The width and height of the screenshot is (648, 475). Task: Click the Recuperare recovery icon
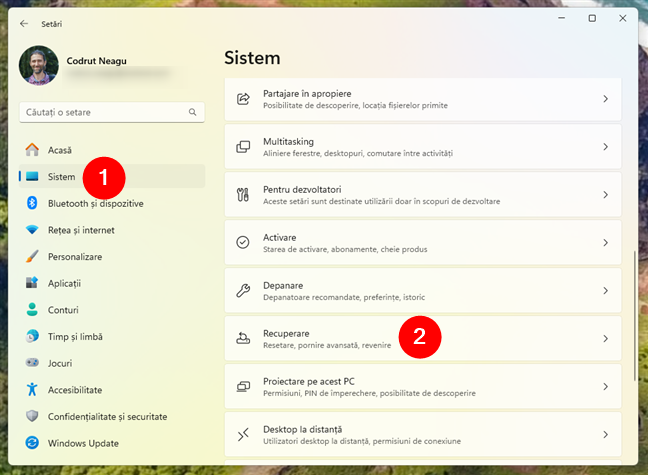point(243,338)
